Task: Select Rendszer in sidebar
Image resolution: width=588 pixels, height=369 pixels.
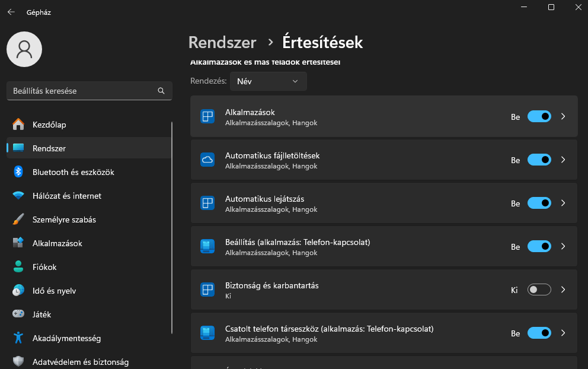Action: [89, 148]
